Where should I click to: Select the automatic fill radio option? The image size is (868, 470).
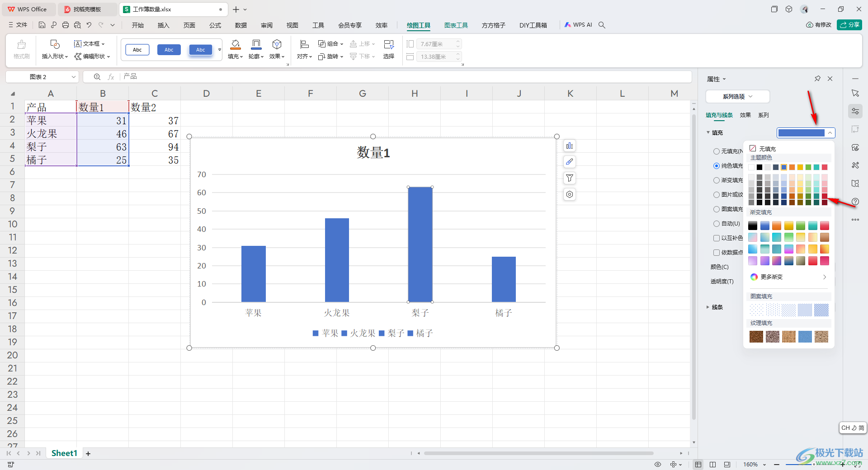[x=717, y=224]
